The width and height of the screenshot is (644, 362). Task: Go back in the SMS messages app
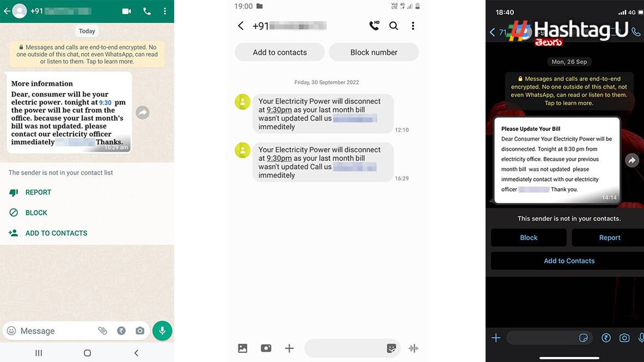tap(240, 26)
